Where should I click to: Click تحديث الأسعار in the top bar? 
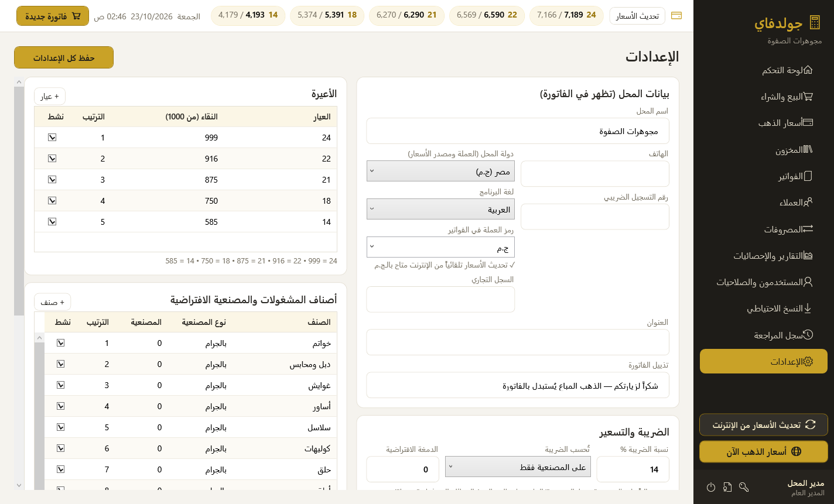637,16
